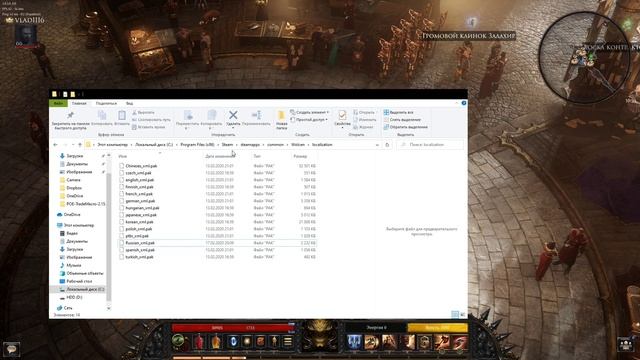Click the blue portal icon in game bar
Viewport: 640px width, 360px height.
click(233, 341)
